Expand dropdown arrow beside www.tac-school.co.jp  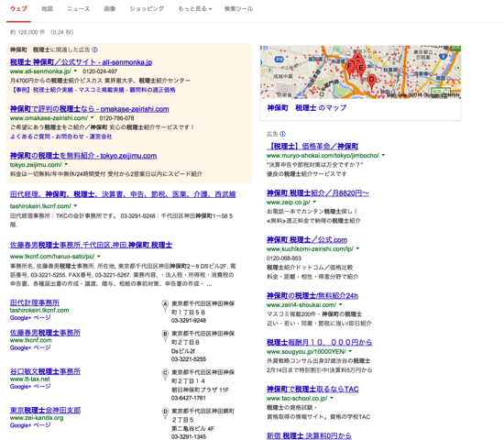(x=332, y=398)
